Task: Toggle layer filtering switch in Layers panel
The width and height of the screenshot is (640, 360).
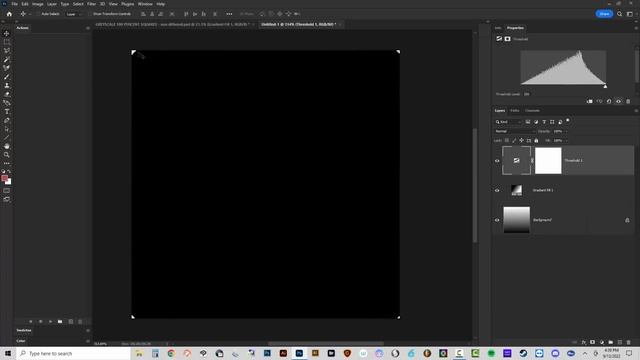Action: click(x=568, y=121)
